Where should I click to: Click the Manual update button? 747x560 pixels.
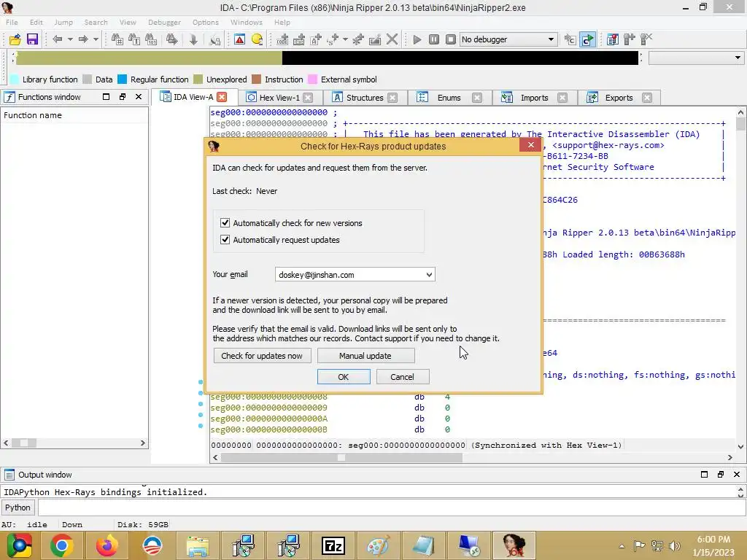pyautogui.click(x=365, y=356)
